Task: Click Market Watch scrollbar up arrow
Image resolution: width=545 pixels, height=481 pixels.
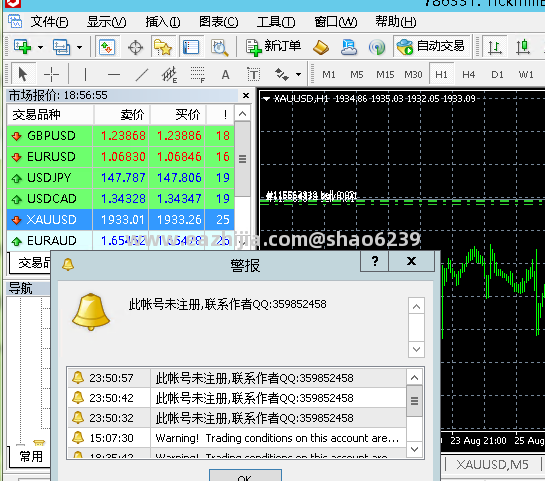Action: 243,114
